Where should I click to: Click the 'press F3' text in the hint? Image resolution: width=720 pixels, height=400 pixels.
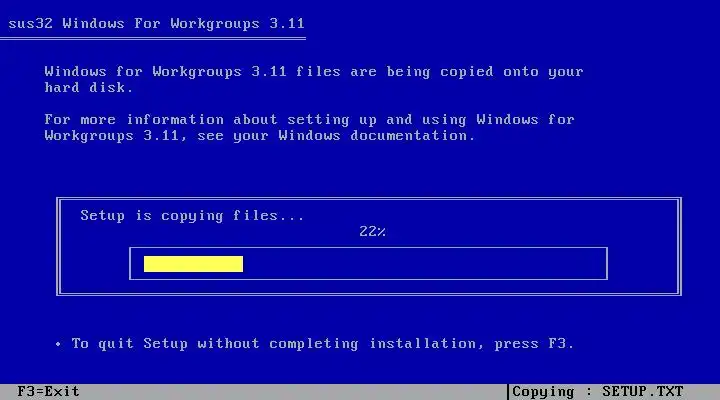(x=534, y=344)
